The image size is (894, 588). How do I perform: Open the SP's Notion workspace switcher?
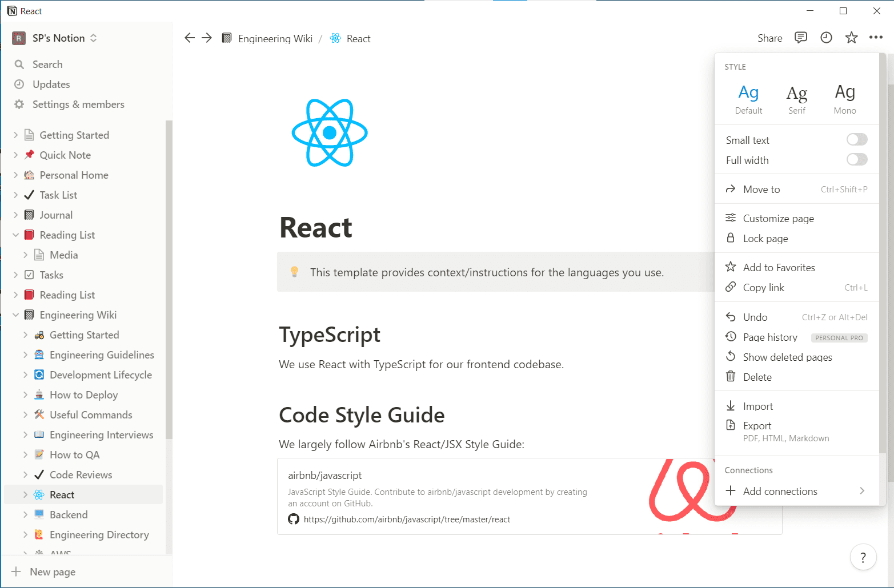tap(55, 38)
